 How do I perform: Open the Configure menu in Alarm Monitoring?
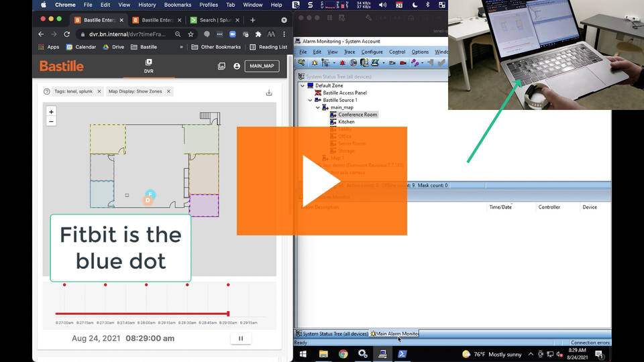click(x=372, y=52)
